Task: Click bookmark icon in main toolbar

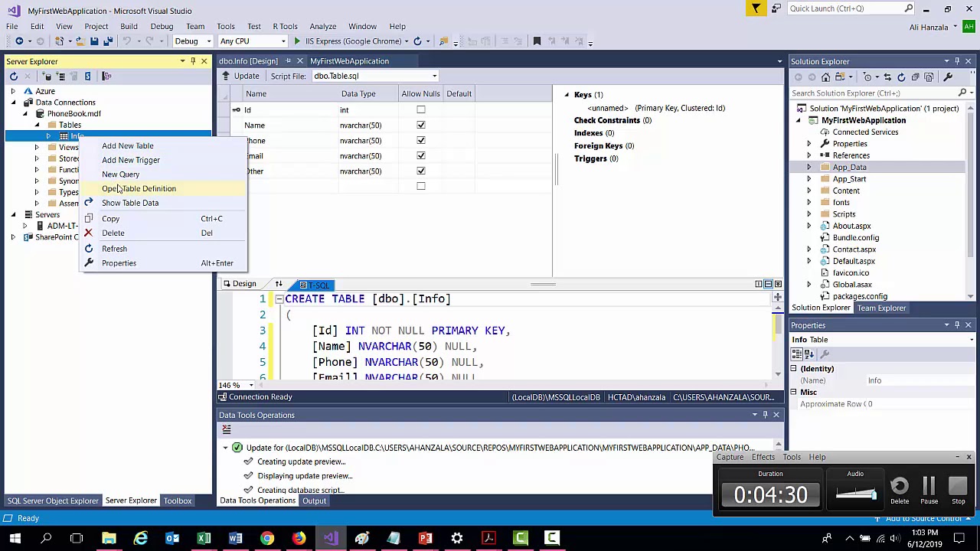Action: tap(537, 41)
